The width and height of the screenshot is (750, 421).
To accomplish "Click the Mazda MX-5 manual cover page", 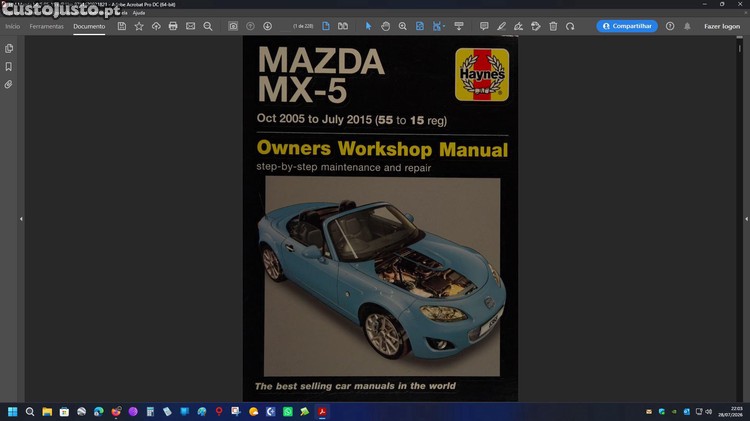I will [x=380, y=219].
